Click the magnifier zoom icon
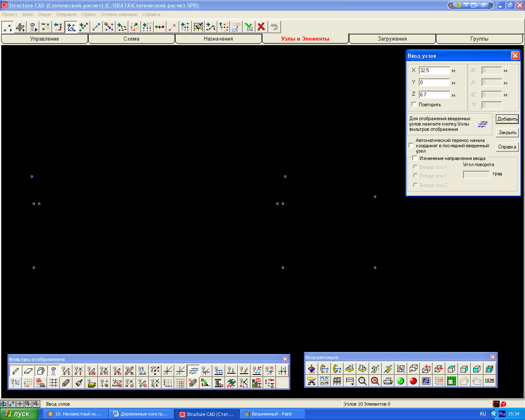The height and width of the screenshot is (420, 525). (363, 381)
